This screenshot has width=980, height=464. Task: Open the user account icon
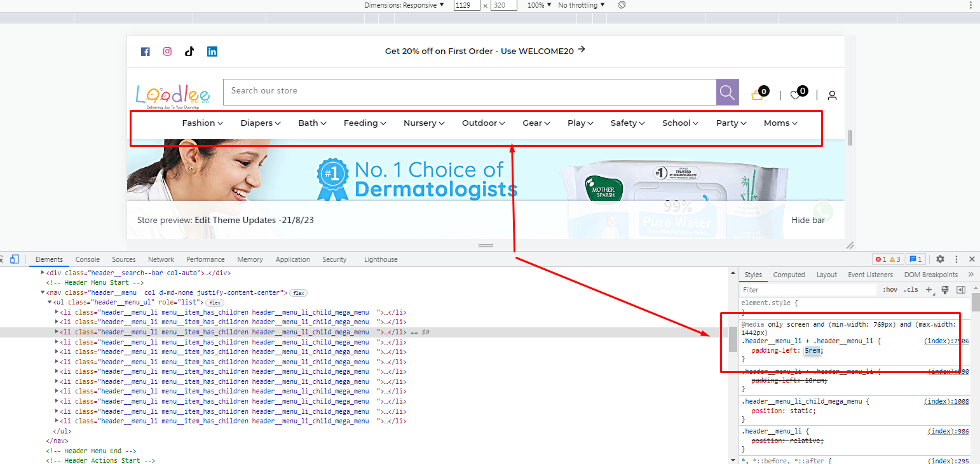pyautogui.click(x=832, y=95)
